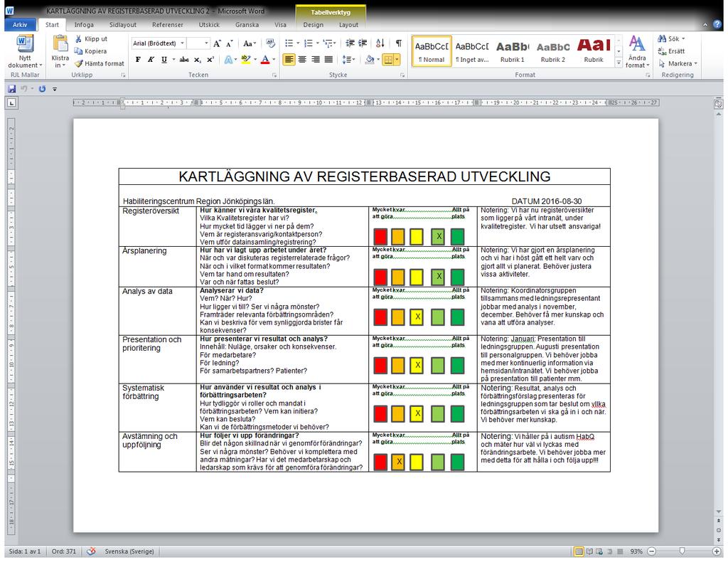
Task: Cut selection with Klipp ut
Action: tap(91, 39)
